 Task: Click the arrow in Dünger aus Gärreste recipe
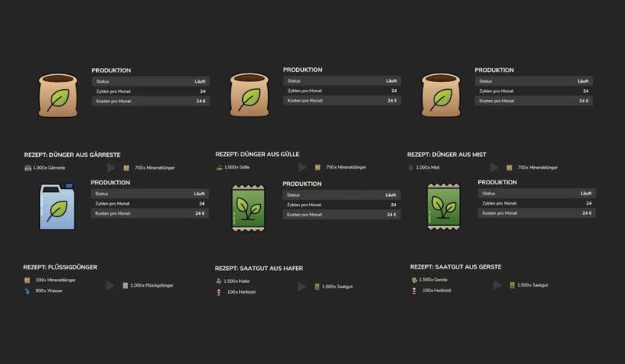111,168
